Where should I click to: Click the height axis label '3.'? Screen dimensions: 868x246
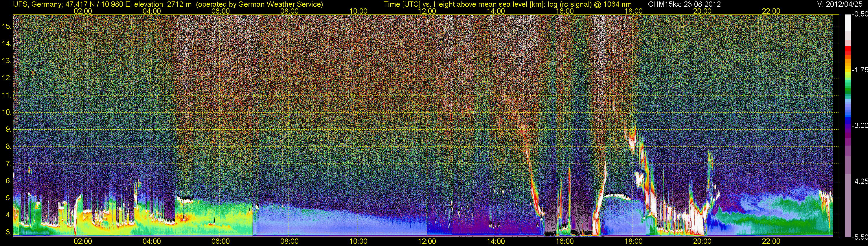point(9,232)
